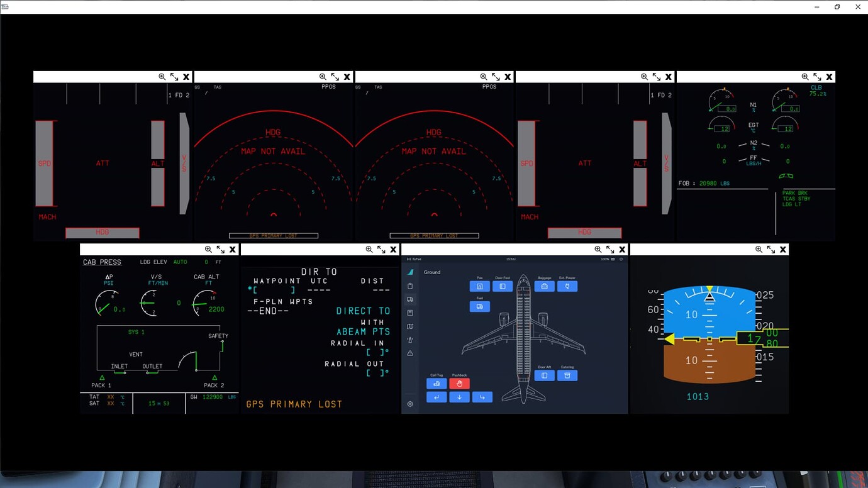Open the checklist page on the flyPad sidebar

[x=410, y=286]
